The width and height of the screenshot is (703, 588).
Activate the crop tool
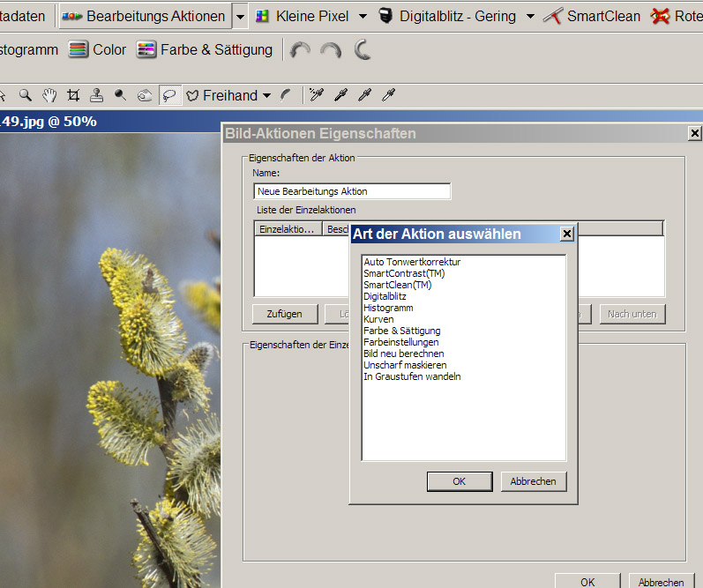point(73,95)
